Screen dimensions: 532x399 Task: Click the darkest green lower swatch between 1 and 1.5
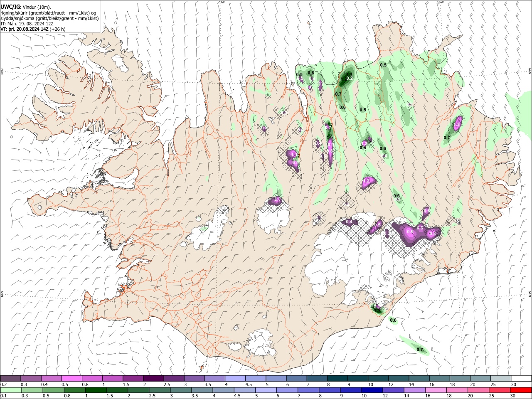pos(96,390)
